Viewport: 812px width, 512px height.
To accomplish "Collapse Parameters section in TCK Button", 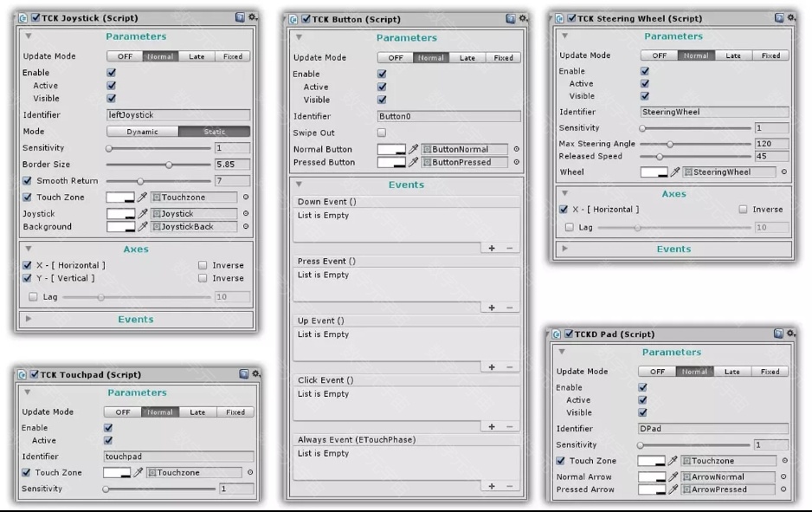I will tap(299, 37).
